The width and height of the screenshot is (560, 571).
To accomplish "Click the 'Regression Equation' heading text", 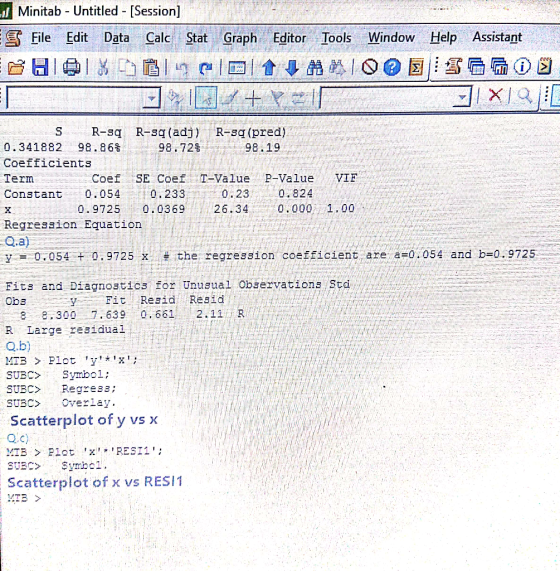I will click(73, 224).
